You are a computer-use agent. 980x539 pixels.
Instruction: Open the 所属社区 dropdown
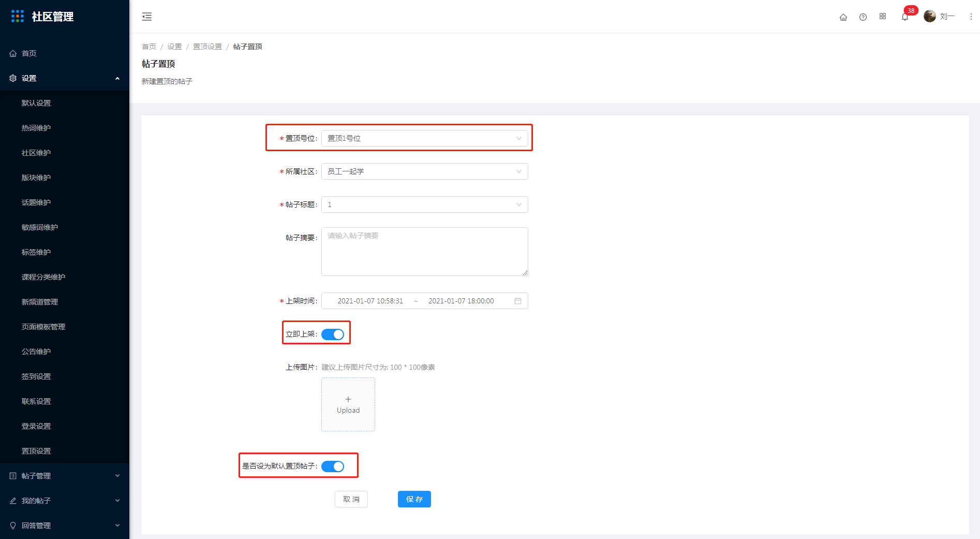(425, 171)
